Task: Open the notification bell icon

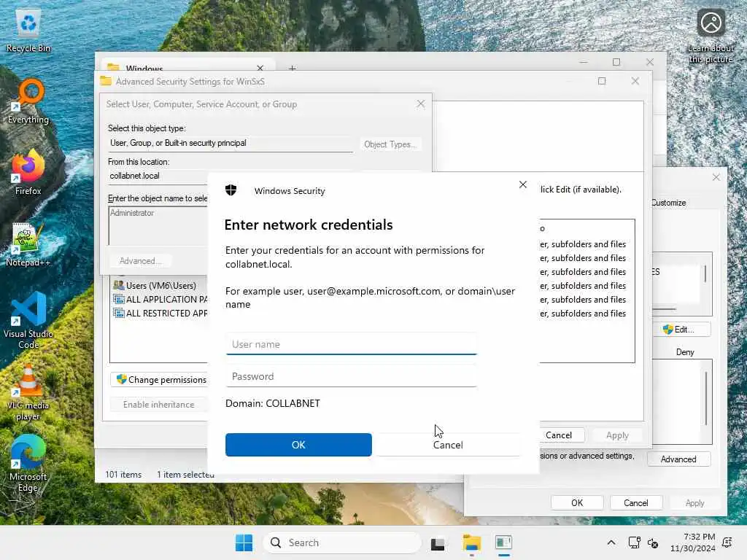Action: [x=727, y=542]
